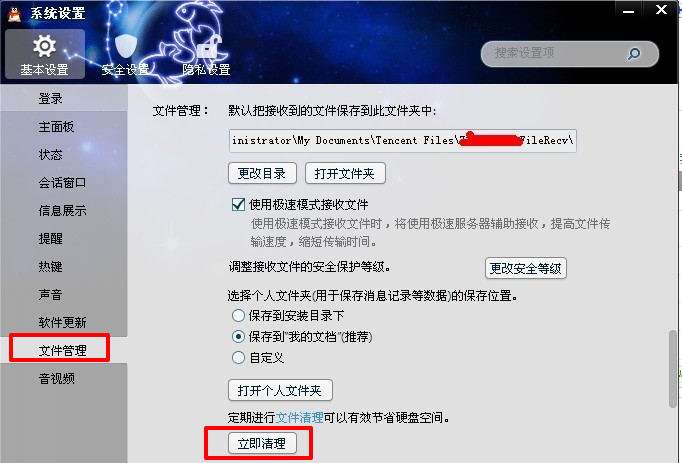Click the 立即清理 button
Image resolution: width=682 pixels, height=463 pixels.
tap(262, 443)
